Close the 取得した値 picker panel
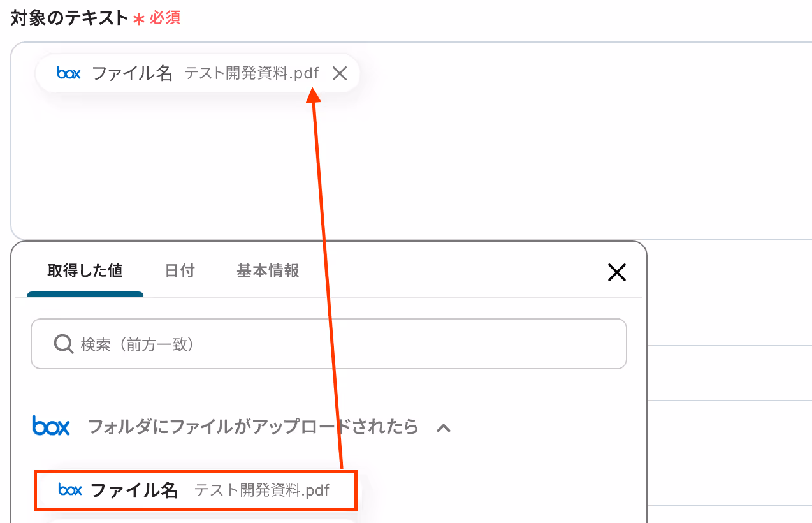 point(616,273)
